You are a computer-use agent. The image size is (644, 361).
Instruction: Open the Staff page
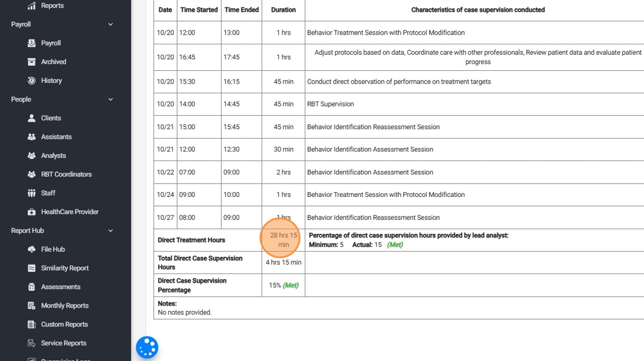click(x=48, y=193)
